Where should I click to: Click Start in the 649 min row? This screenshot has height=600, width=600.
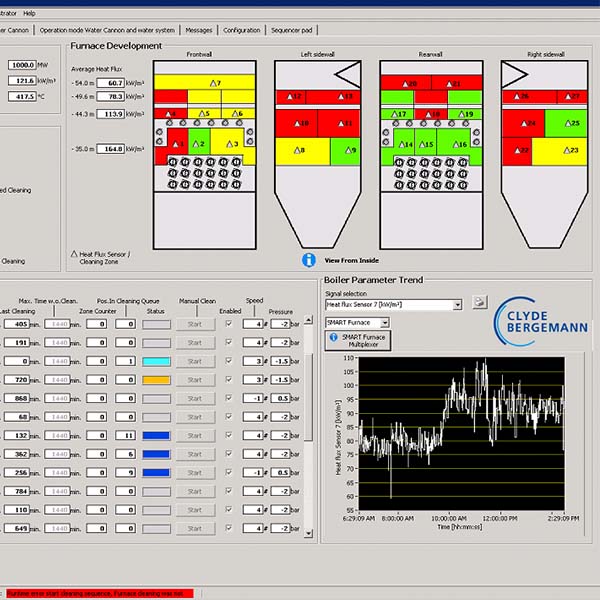pyautogui.click(x=196, y=529)
